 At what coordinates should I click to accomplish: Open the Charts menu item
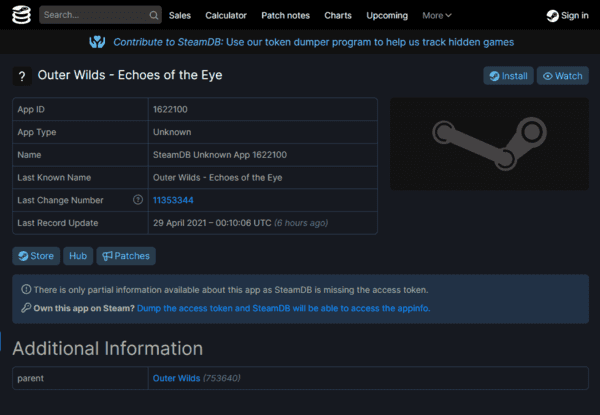[x=338, y=16]
